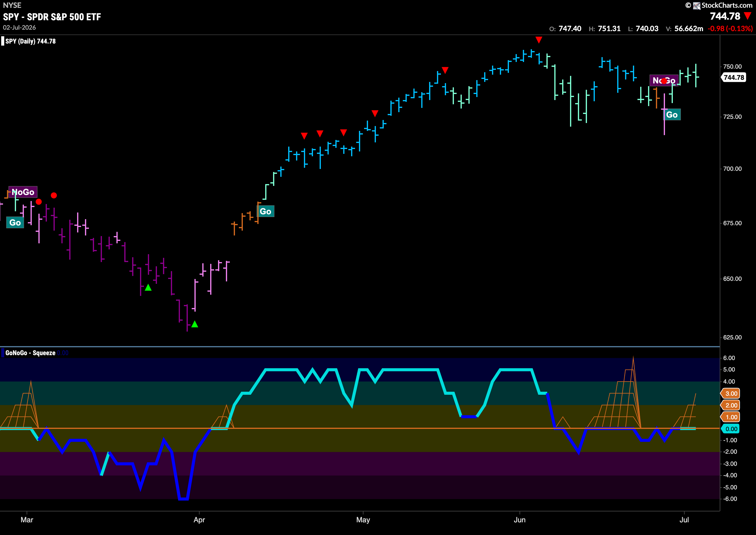This screenshot has width=756, height=535.
Task: Click the orange 2.00 value tag
Action: (731, 405)
